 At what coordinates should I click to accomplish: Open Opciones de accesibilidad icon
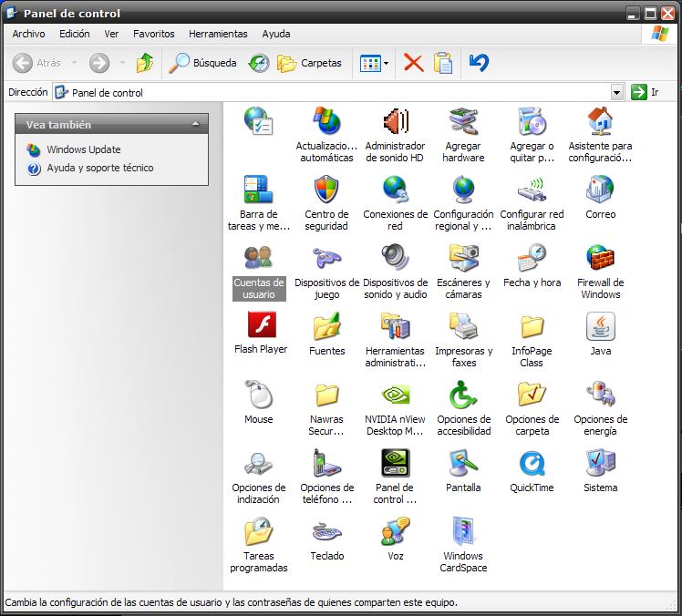click(x=463, y=395)
